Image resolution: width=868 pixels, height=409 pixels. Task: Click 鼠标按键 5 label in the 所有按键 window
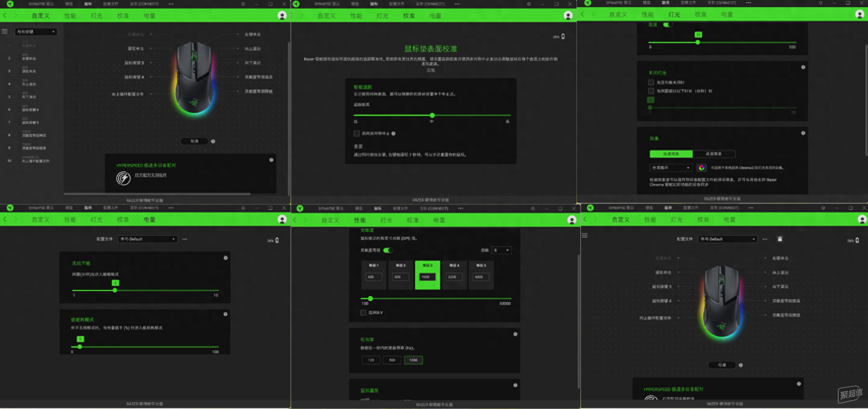(134, 63)
